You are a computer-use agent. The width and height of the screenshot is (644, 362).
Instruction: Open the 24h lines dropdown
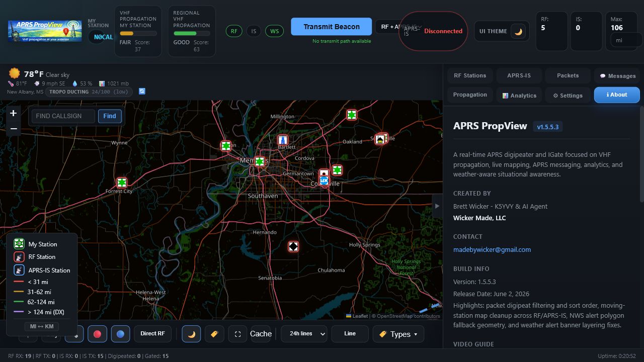tap(304, 334)
